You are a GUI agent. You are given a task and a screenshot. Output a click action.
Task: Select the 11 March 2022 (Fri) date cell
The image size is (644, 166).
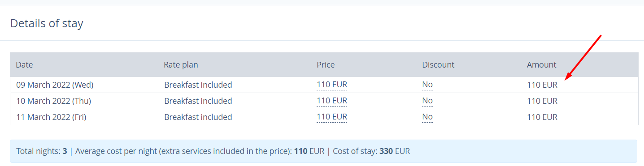coord(51,117)
